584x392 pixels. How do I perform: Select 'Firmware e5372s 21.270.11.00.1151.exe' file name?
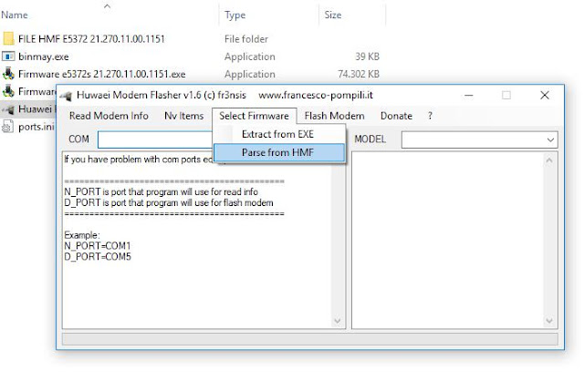point(101,75)
